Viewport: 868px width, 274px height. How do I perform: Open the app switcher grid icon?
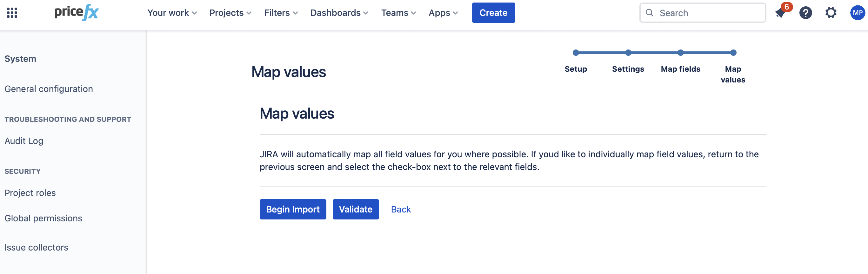coord(12,13)
